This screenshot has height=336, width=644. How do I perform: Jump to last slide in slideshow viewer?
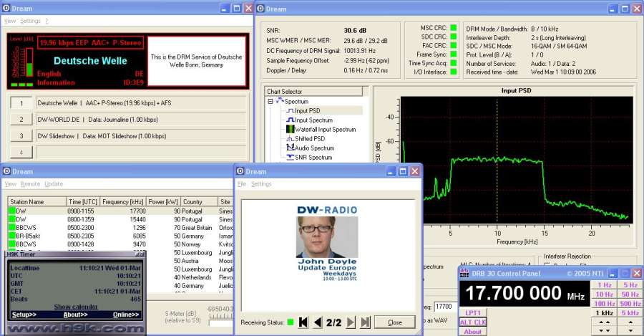click(x=365, y=322)
